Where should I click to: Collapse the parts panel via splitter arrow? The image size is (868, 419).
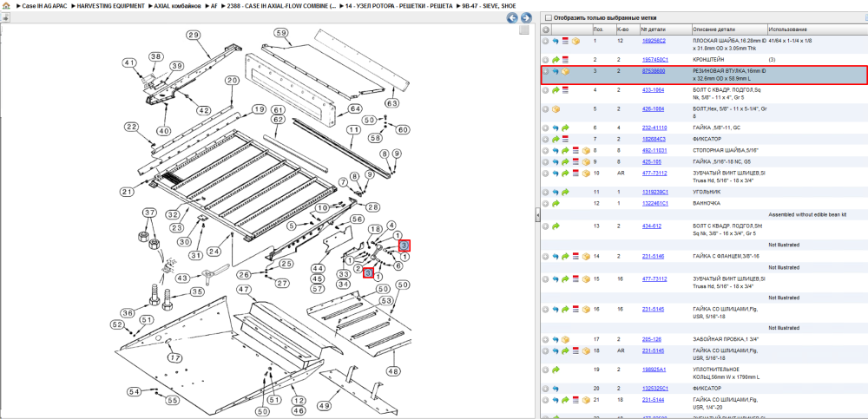(x=537, y=216)
